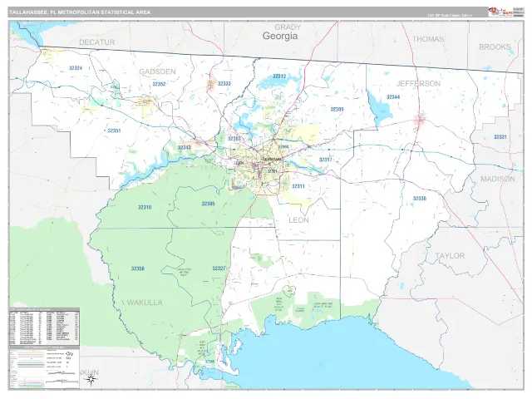Click ZIP code label 32346 by the coast
The width and height of the screenshot is (532, 399).
(209, 362)
